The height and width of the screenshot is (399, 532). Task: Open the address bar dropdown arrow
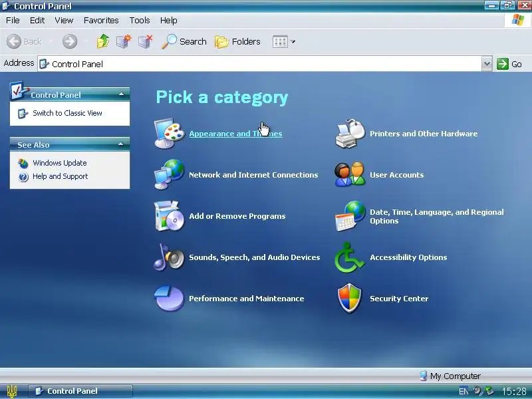487,64
